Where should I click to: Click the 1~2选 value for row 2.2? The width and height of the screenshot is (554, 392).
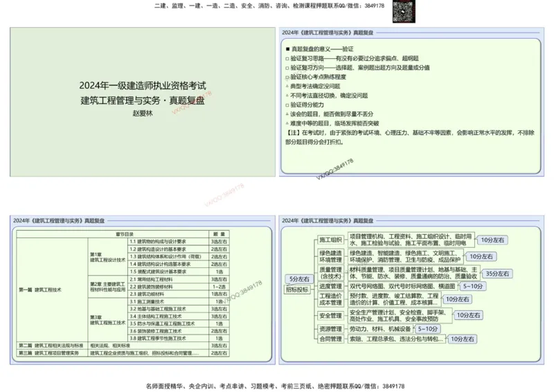(219, 286)
